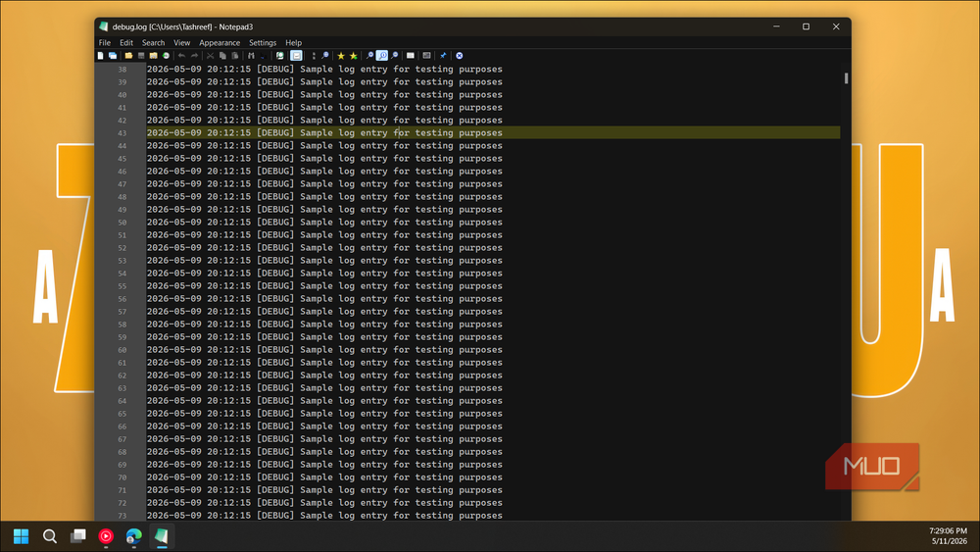Open the Search menu

pyautogui.click(x=153, y=42)
